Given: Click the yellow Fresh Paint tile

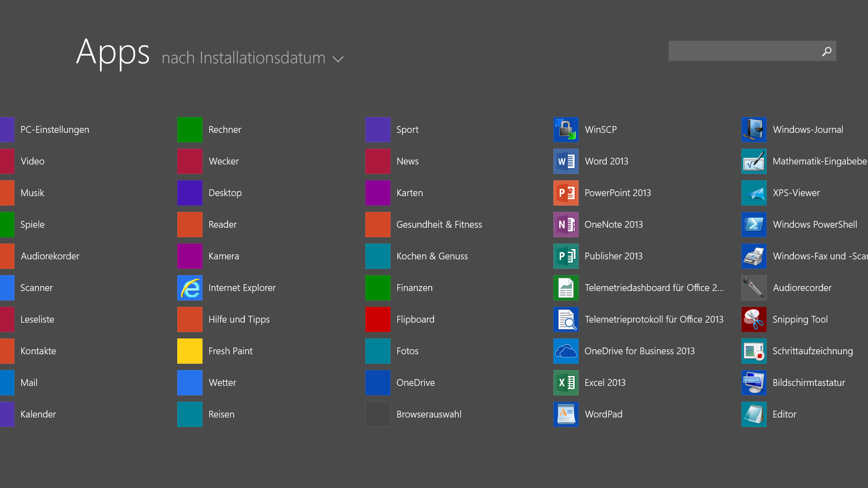Looking at the screenshot, I should coord(189,351).
